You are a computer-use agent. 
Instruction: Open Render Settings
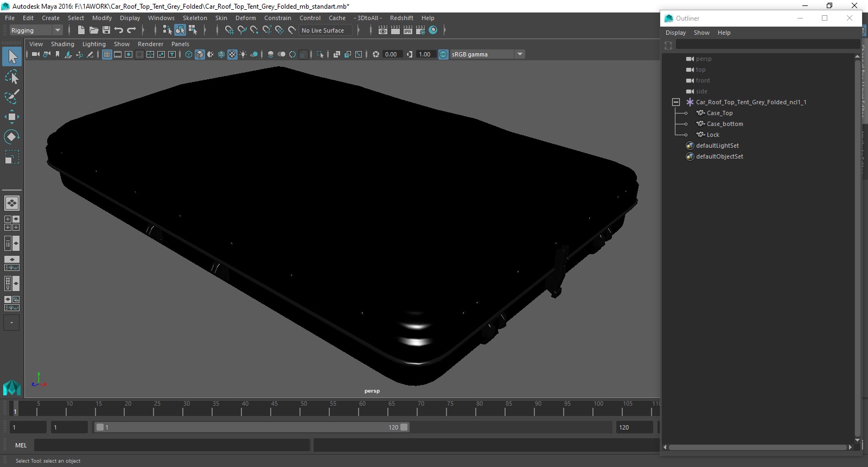(420, 30)
